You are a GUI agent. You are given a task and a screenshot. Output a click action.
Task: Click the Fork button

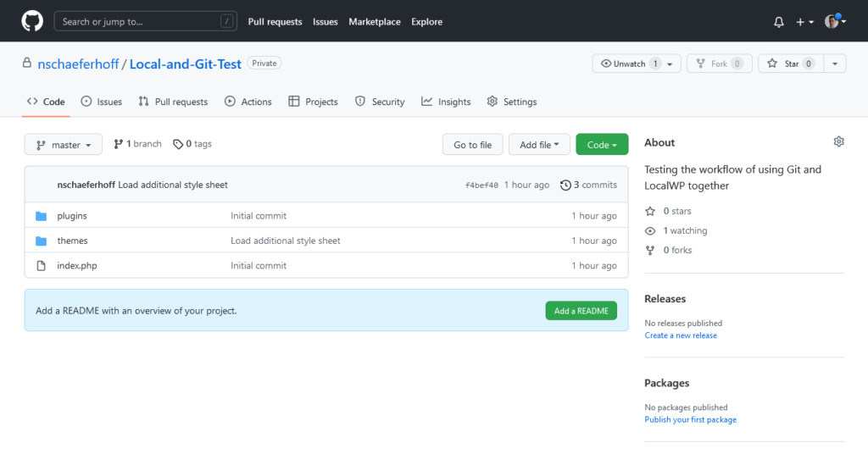pyautogui.click(x=719, y=64)
